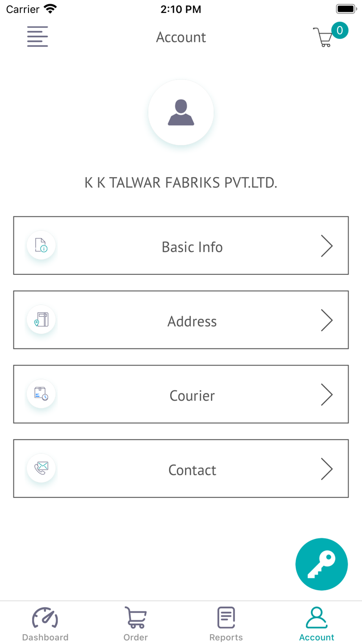
Task: Click the Contact envelope-phone icon
Action: click(41, 468)
